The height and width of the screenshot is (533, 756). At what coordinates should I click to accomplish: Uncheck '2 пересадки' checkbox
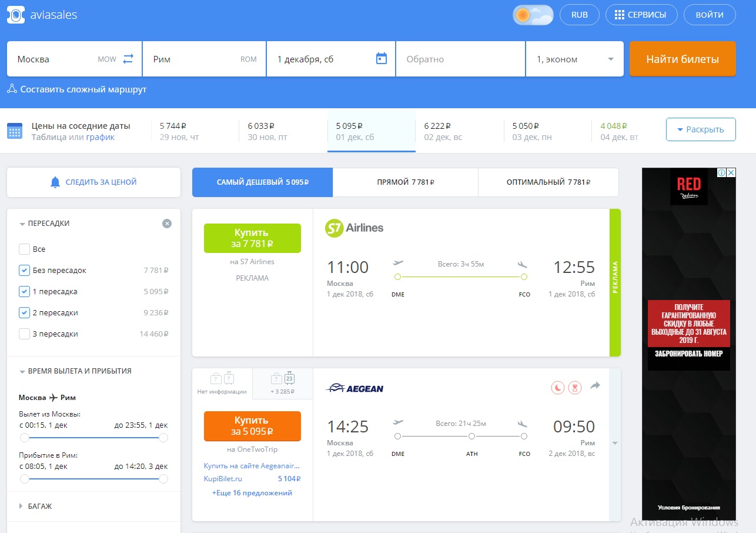tap(24, 312)
